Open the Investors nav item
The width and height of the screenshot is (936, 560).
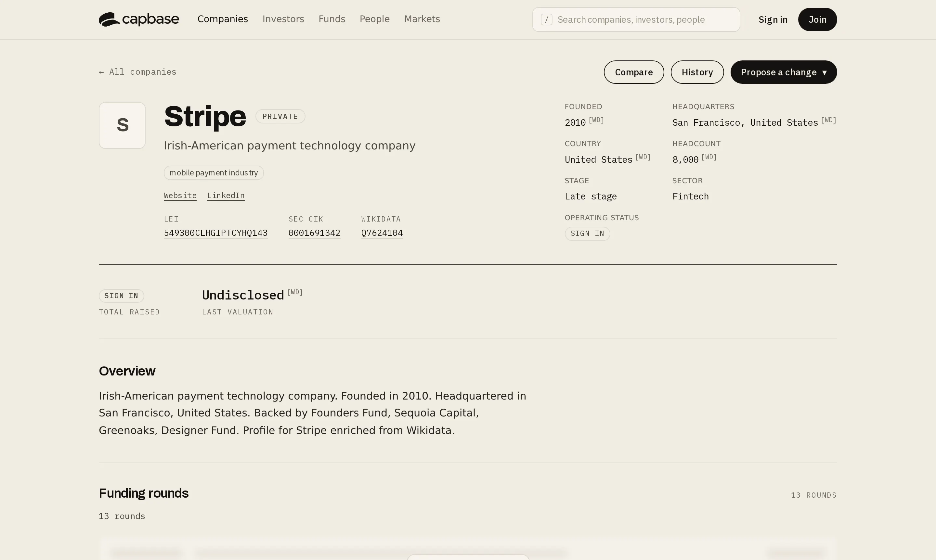[x=283, y=19]
